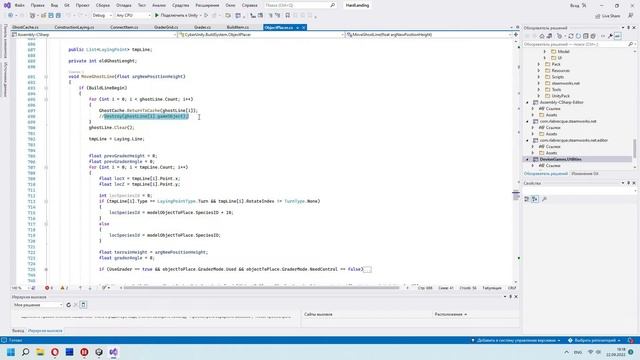Close the ObjectPlacer.cs tab

tap(304, 27)
